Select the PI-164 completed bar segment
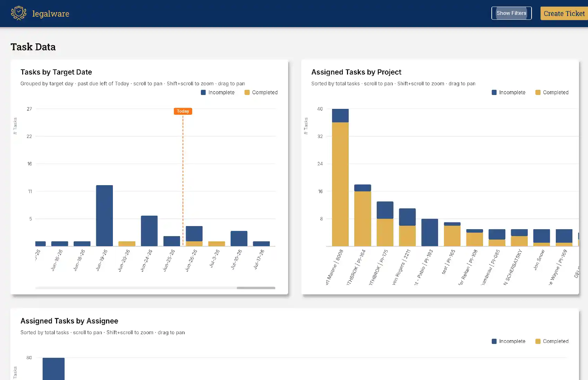 coord(363,219)
